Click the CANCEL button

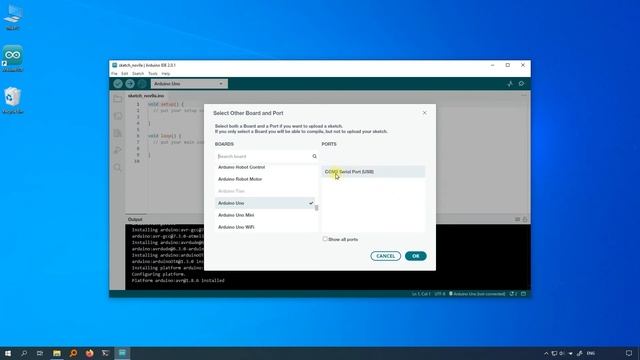coord(386,256)
